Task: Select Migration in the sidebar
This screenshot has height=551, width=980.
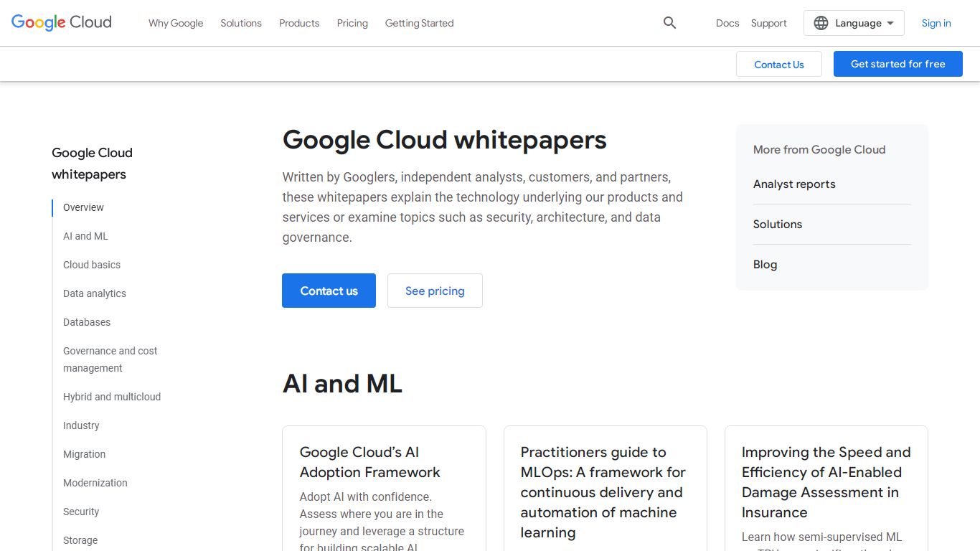Action: pos(84,454)
